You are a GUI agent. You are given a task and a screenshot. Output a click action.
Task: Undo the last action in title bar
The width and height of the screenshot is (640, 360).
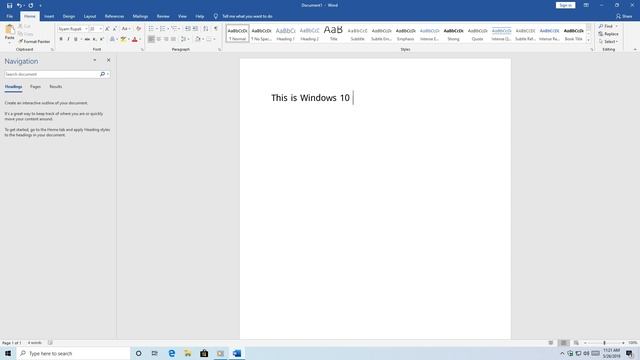(x=19, y=5)
